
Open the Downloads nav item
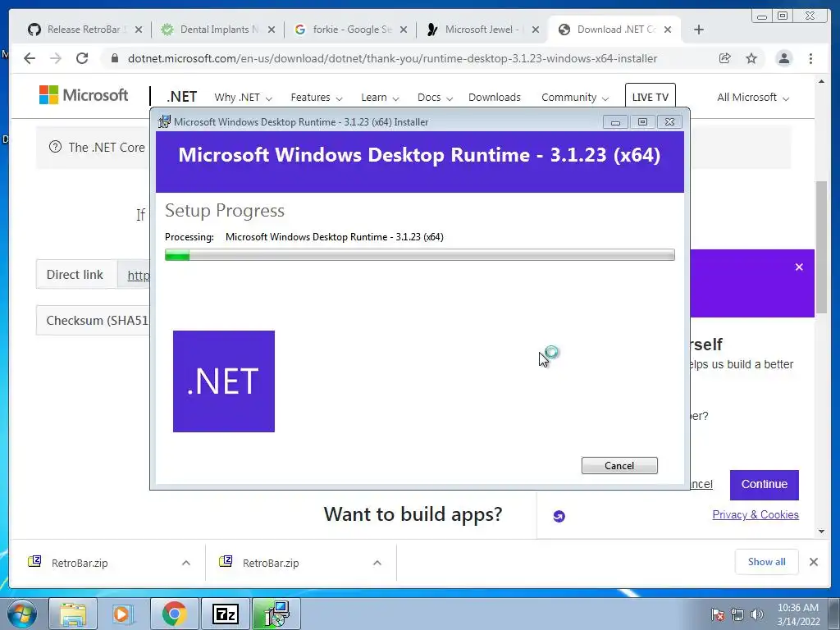pyautogui.click(x=495, y=98)
